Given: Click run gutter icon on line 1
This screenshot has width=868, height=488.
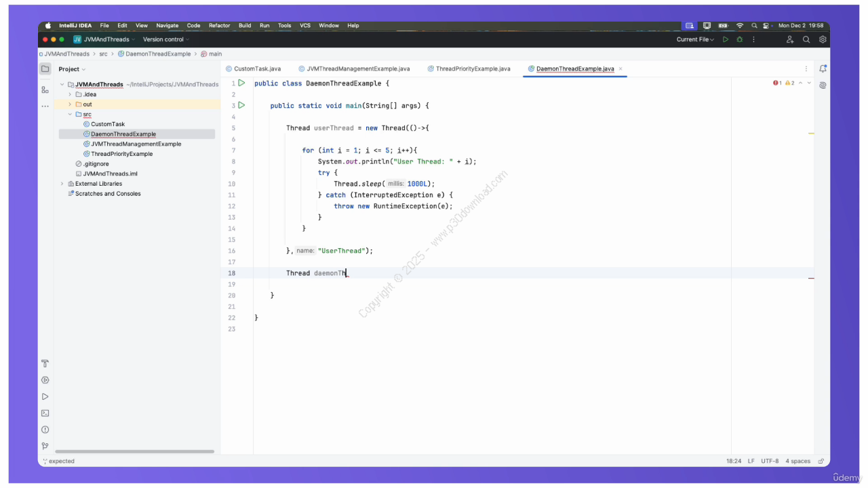Looking at the screenshot, I should 241,83.
